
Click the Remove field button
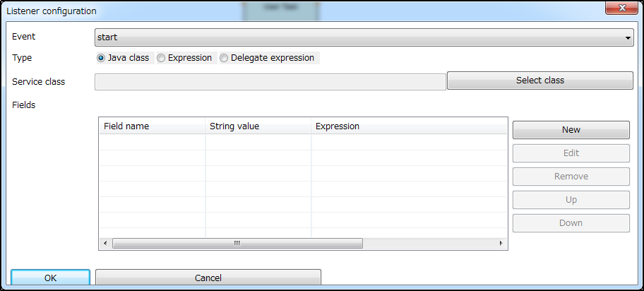point(571,177)
